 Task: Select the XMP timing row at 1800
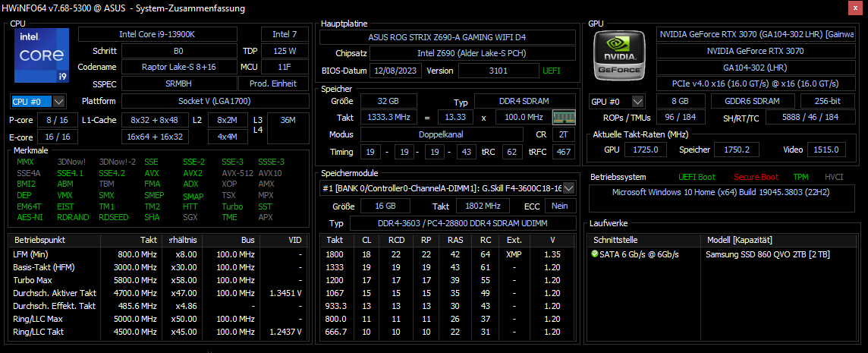click(x=448, y=254)
